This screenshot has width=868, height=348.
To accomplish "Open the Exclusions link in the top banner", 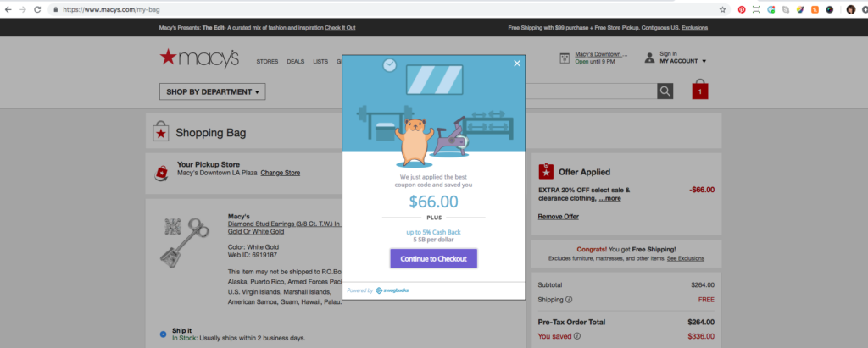I will coord(694,28).
